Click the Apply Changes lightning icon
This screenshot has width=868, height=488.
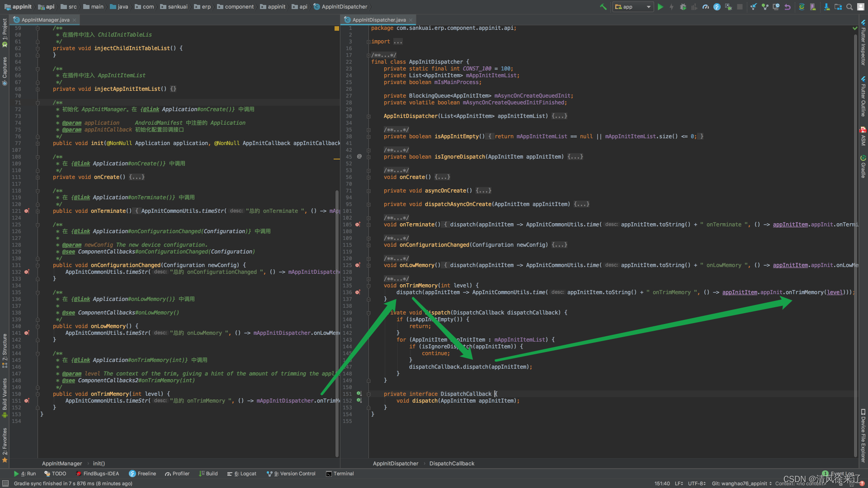point(672,7)
